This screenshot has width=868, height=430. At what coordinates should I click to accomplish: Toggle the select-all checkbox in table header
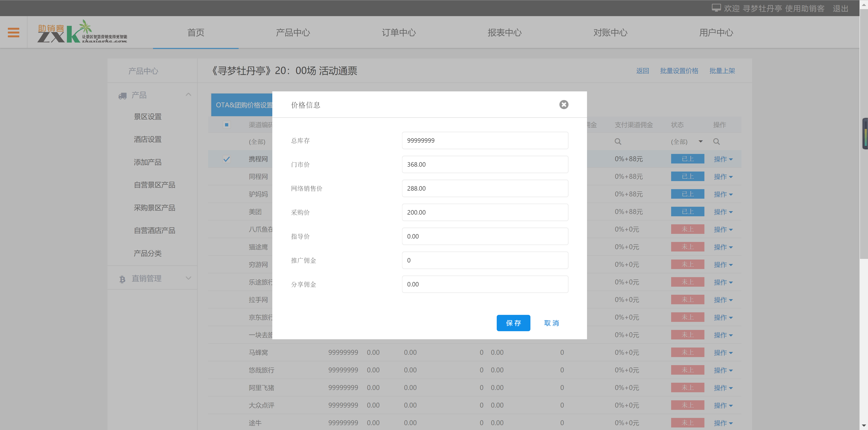tap(227, 124)
